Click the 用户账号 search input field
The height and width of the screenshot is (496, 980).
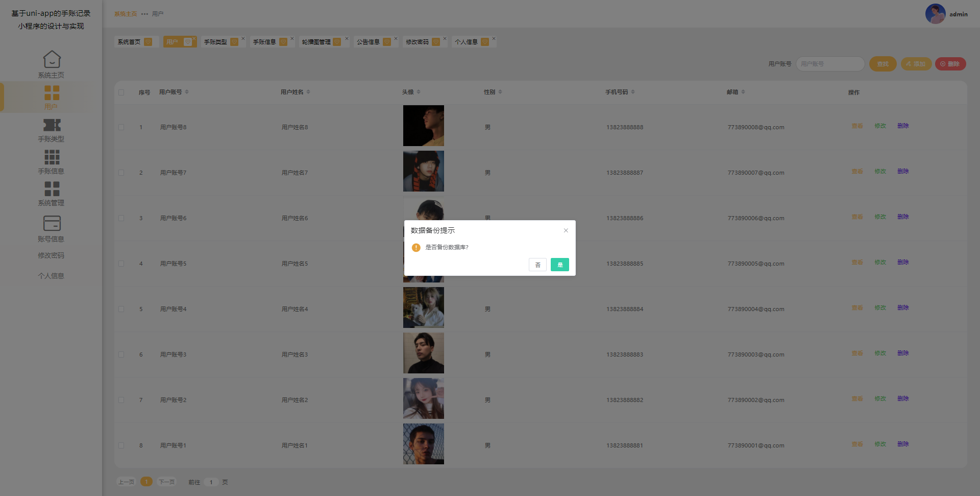point(829,64)
